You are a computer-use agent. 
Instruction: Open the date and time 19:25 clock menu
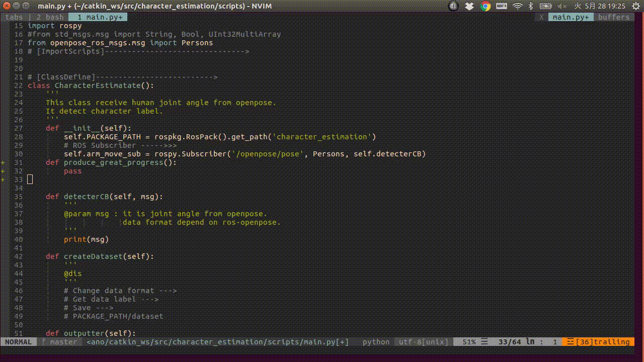(x=599, y=6)
